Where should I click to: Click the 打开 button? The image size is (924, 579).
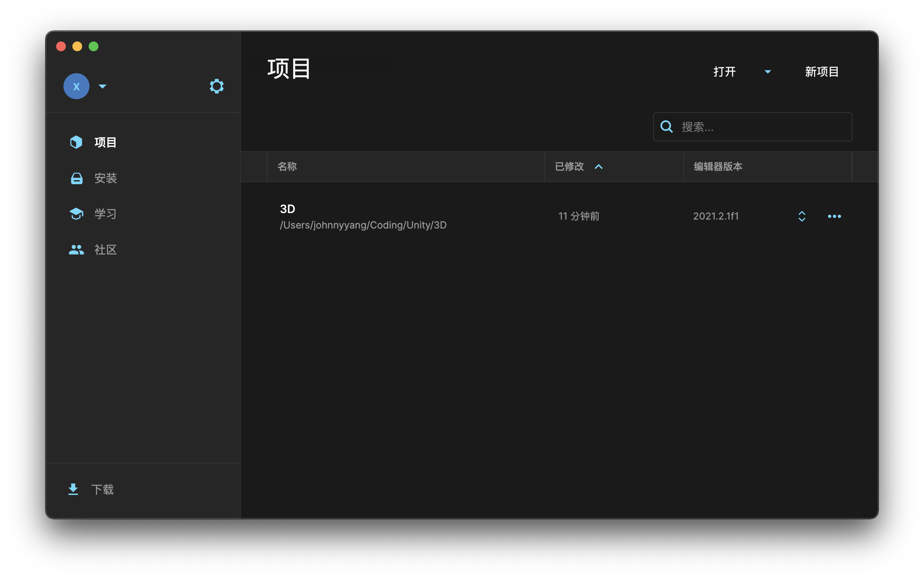(x=724, y=72)
